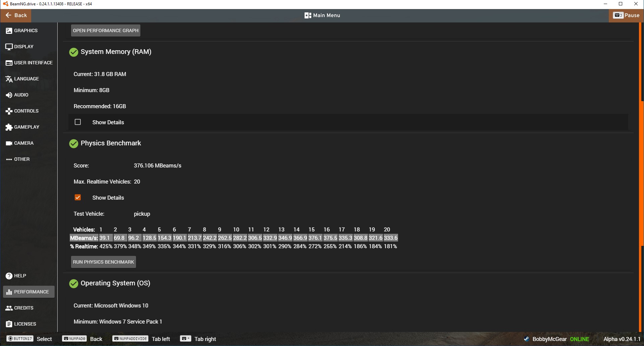Click the NUMPAD0 key hint icon
This screenshot has width=644, height=346.
(x=74, y=339)
